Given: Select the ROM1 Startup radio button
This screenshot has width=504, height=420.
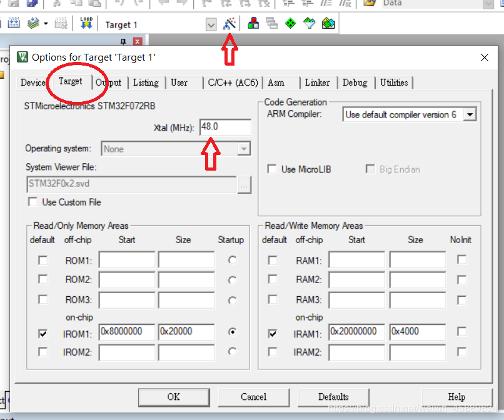Looking at the screenshot, I should tap(232, 259).
